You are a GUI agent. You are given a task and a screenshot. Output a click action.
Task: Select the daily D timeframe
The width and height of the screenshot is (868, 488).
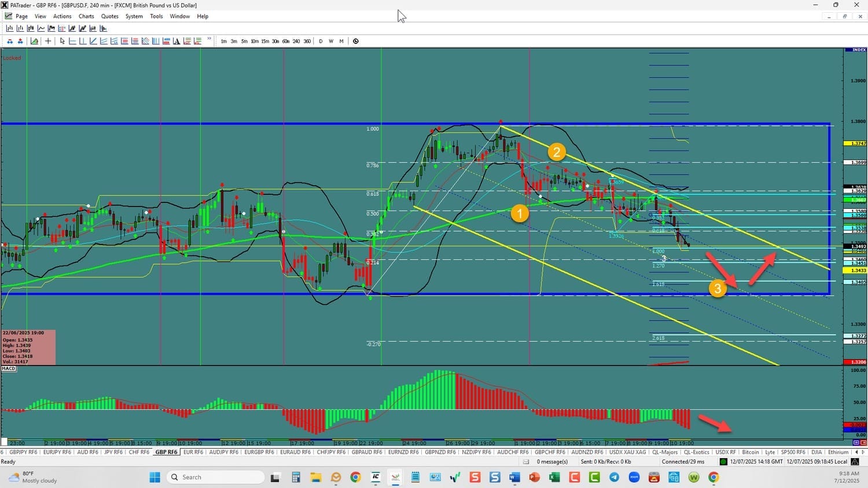click(x=321, y=41)
